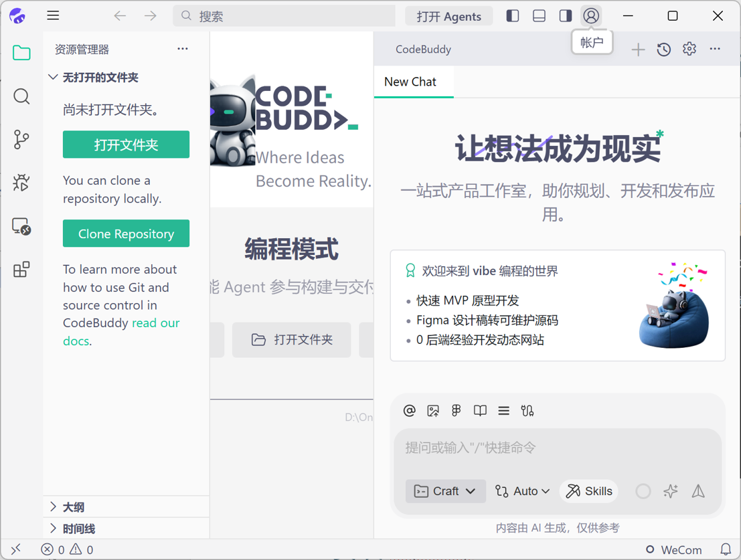
Task: Click the integrations icon after list icon
Action: (527, 411)
